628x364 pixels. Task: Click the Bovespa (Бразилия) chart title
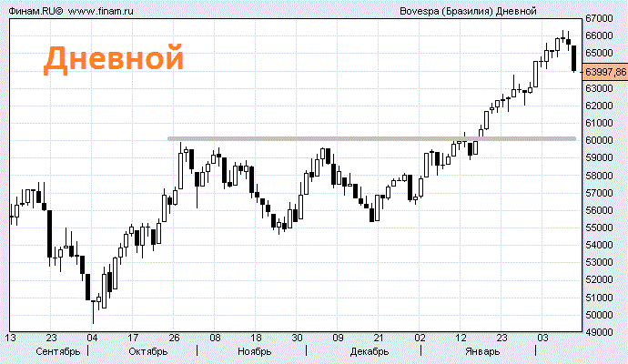point(468,11)
